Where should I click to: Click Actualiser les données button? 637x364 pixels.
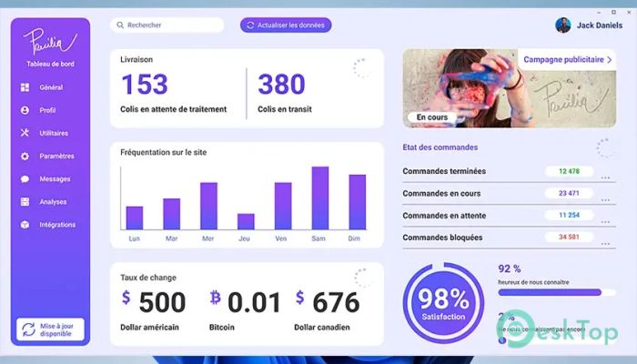(286, 25)
